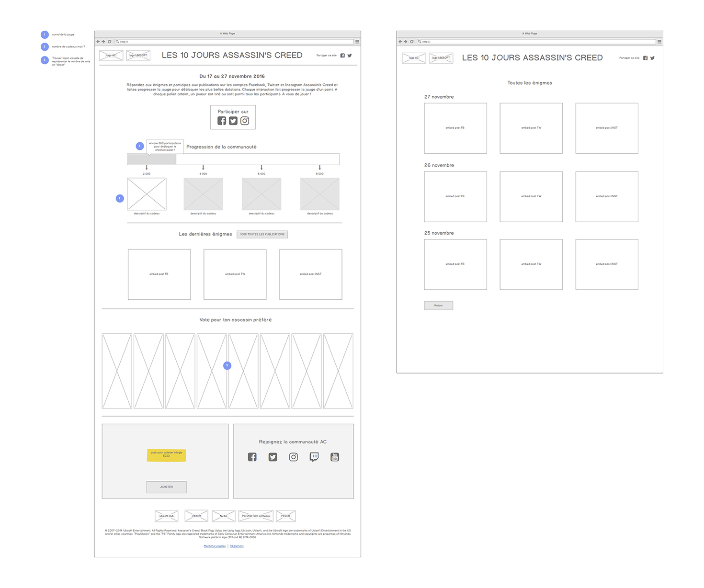Click the 'Nvidia' footer logo

click(x=224, y=516)
